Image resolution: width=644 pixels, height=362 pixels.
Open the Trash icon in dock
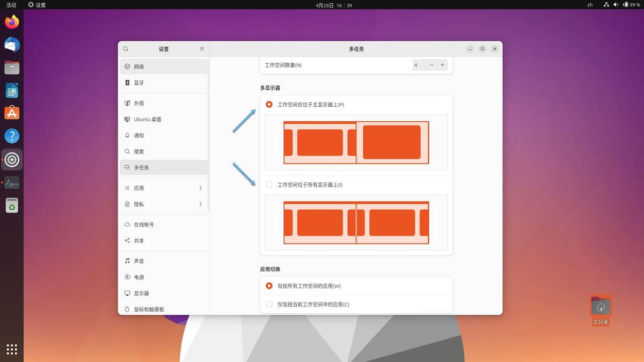12,205
